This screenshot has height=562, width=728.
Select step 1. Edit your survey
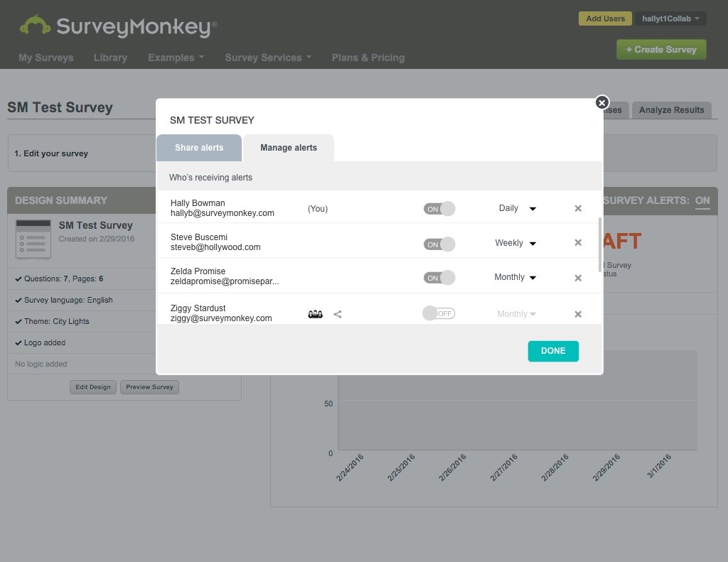pyautogui.click(x=51, y=153)
